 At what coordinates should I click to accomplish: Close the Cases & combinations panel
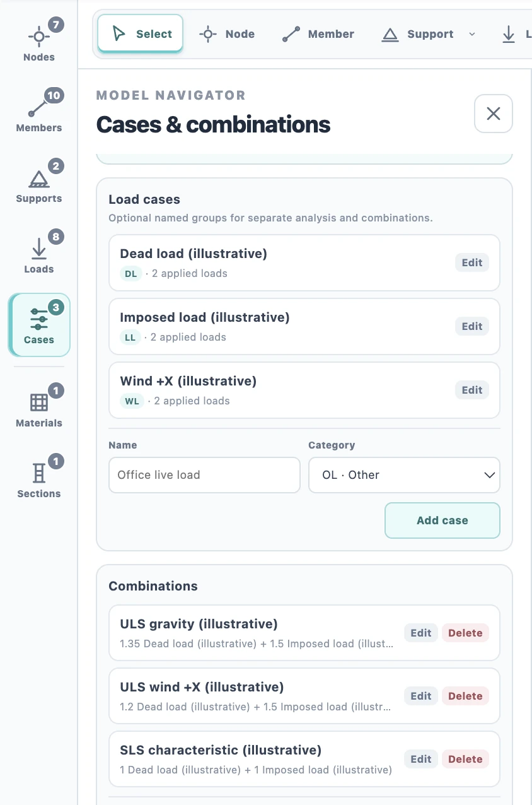click(494, 114)
